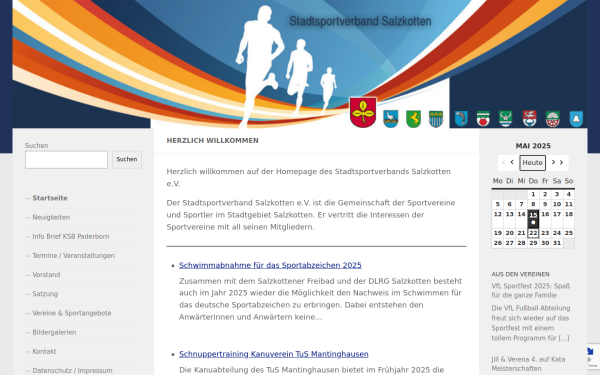Click the Suchen search button
This screenshot has height=375, width=600.
click(x=127, y=159)
